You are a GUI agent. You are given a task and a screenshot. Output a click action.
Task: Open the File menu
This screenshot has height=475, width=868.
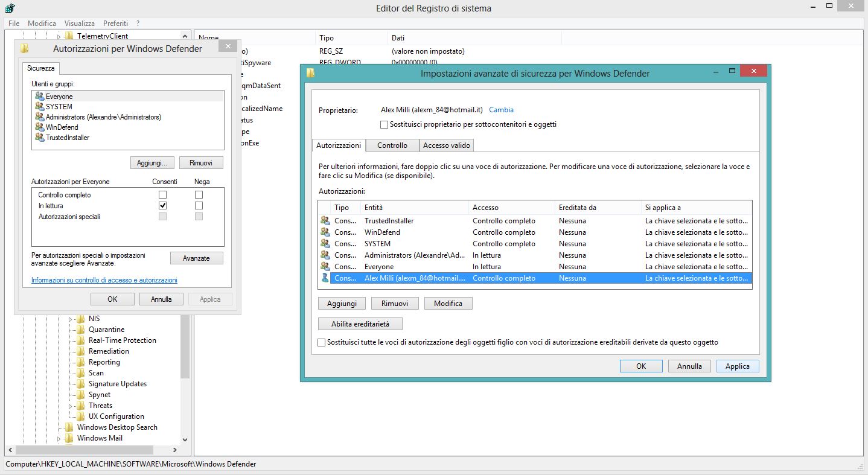tap(14, 23)
